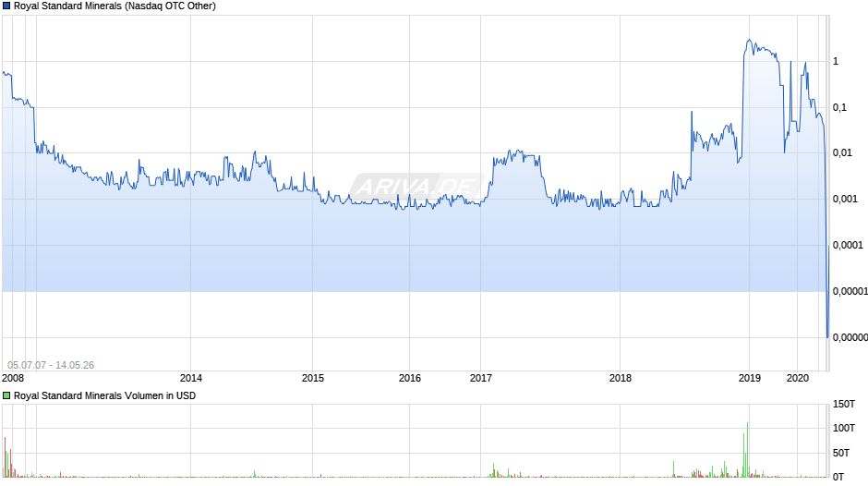Click the blue Royal Standard Minerals legend square

6,6
